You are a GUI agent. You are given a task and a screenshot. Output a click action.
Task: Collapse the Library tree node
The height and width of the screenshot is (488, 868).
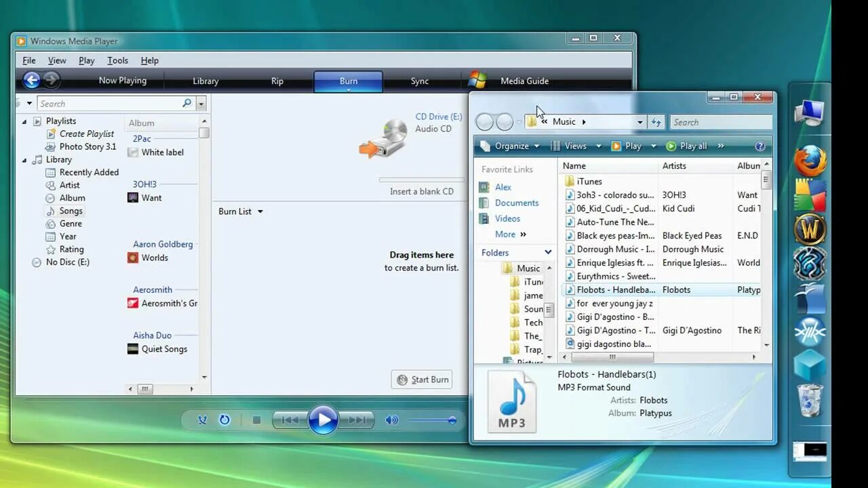[x=24, y=160]
